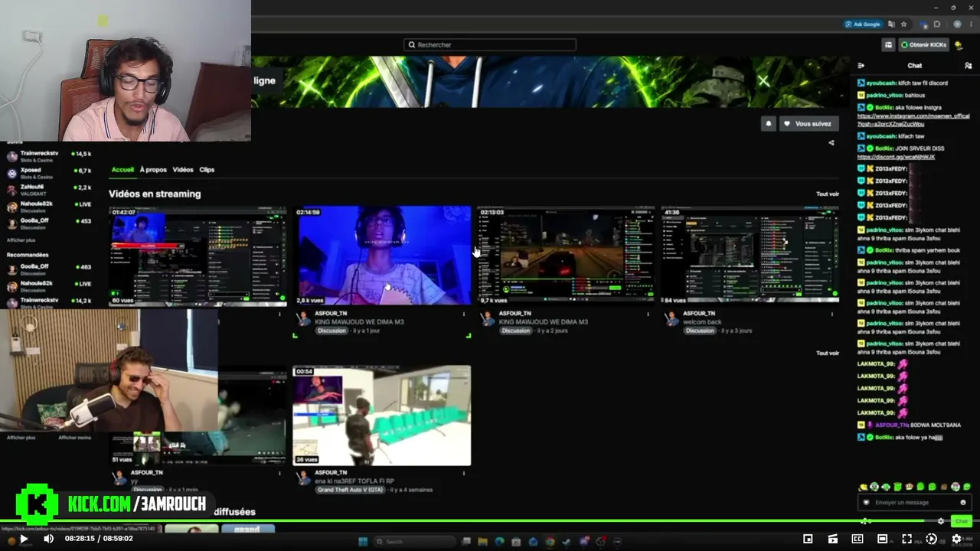Screen dimensions: 980x551
Task: Open the playback speed control icon
Action: [x=931, y=539]
